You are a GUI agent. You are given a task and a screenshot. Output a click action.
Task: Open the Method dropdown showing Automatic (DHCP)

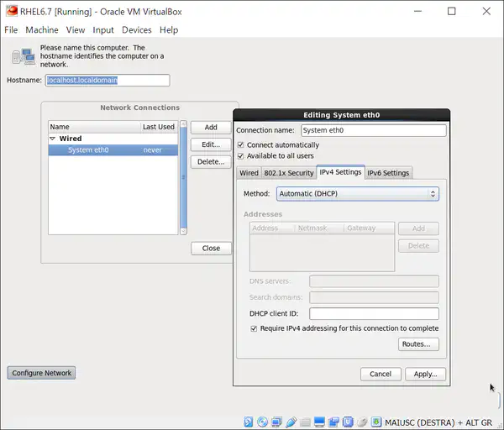(x=357, y=194)
